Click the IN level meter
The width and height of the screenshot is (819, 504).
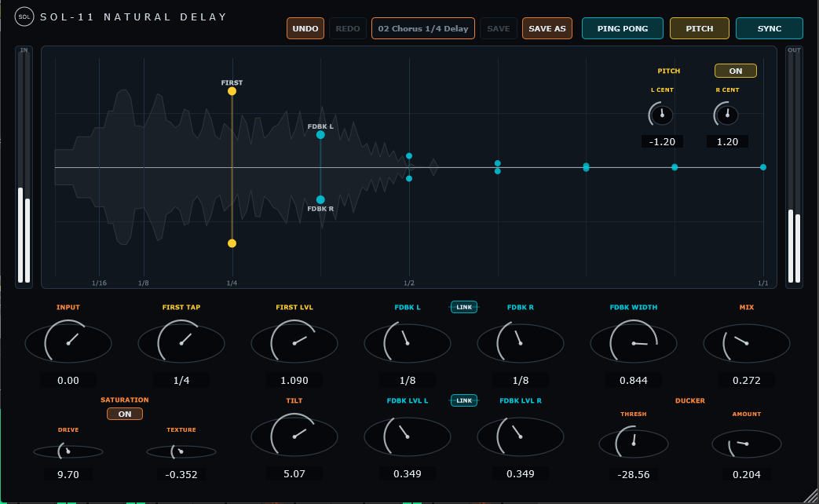pos(24,167)
